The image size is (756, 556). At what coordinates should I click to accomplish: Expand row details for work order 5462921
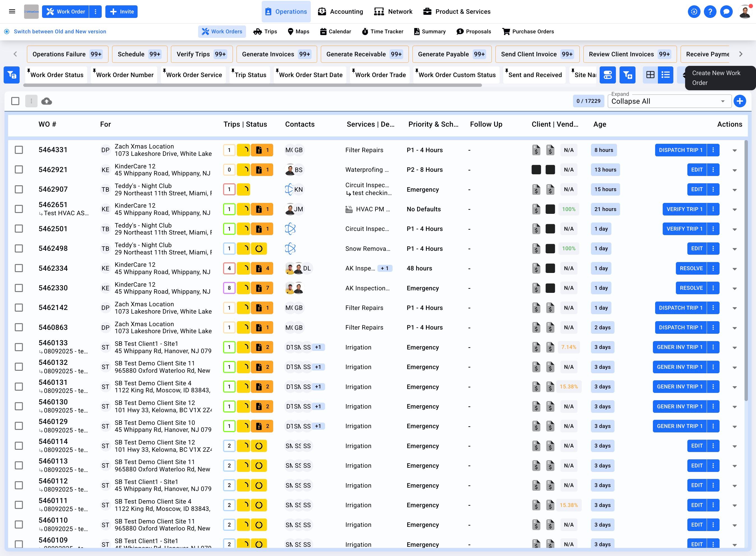(x=734, y=170)
